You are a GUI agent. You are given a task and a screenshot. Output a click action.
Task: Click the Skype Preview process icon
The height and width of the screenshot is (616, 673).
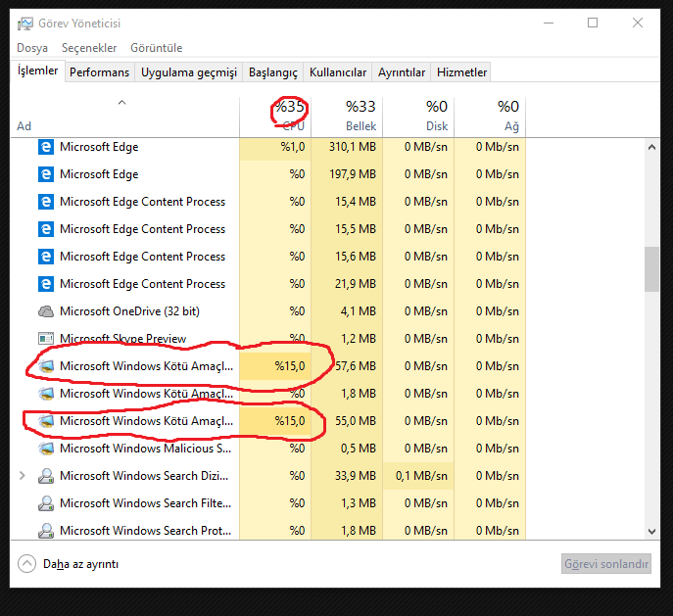(x=46, y=339)
